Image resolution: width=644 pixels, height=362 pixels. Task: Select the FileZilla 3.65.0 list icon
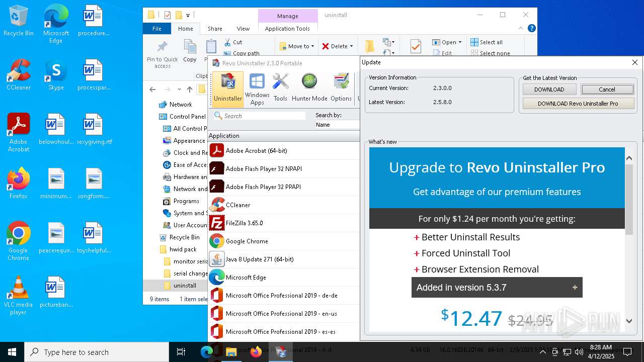217,223
